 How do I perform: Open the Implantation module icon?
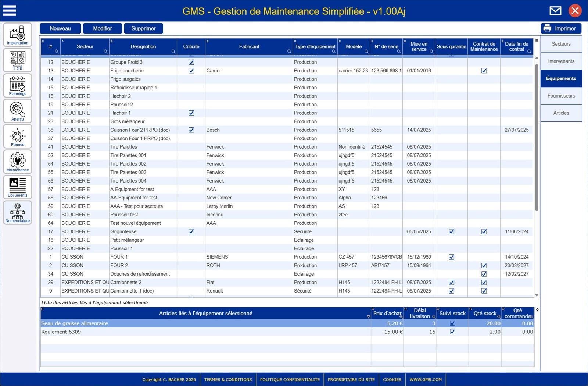click(x=17, y=35)
